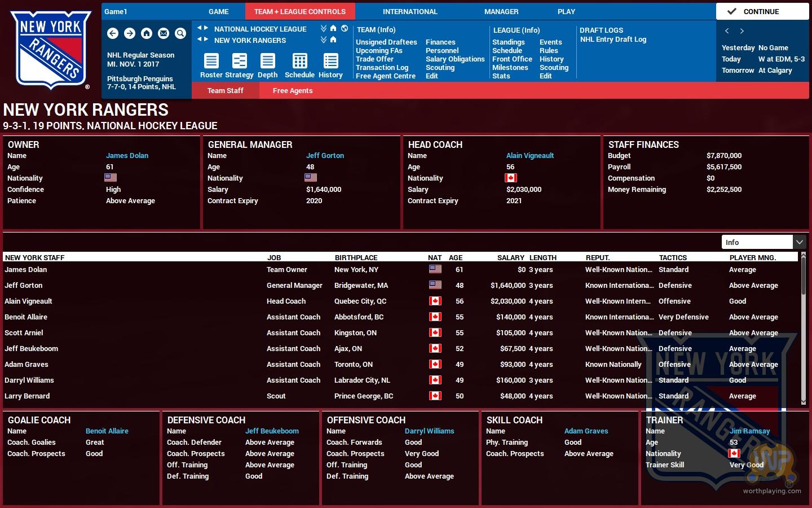The width and height of the screenshot is (812, 508).
Task: Open the MANAGER menu tab
Action: (x=501, y=11)
